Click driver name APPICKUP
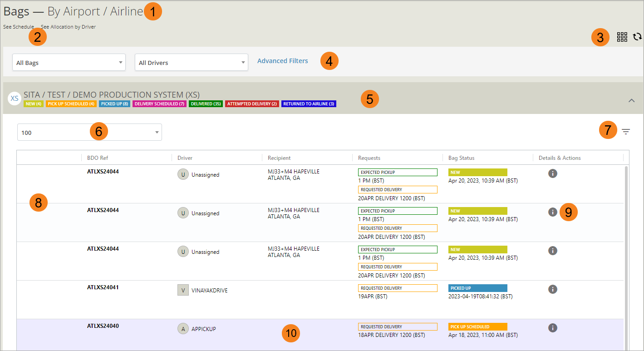The image size is (644, 351). click(203, 329)
